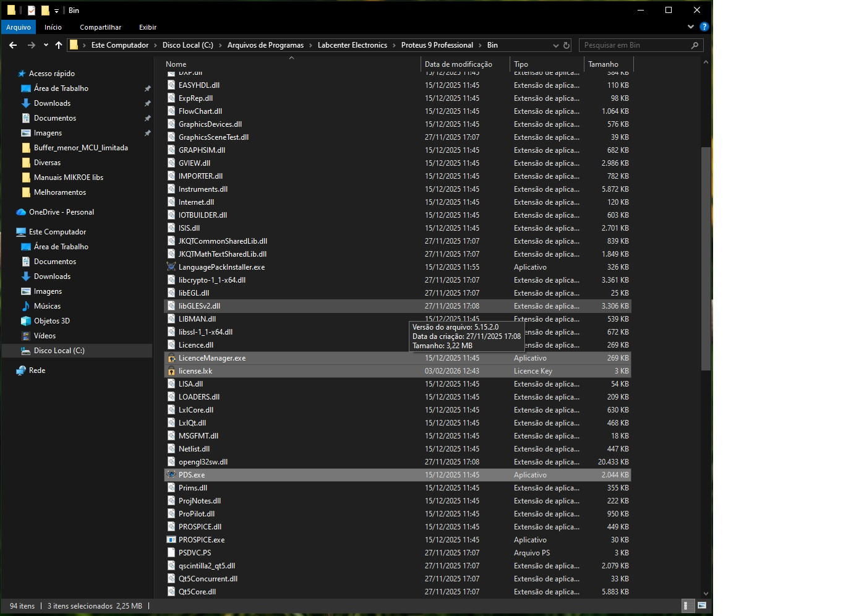
Task: Expand the ribbon with the chevron
Action: 691,27
